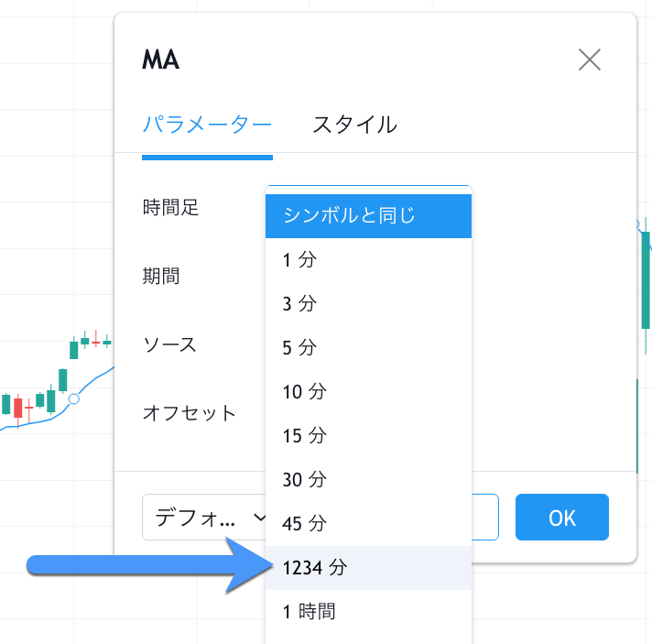Open the スタイル tab
Image resolution: width=652 pixels, height=644 pixels.
(x=354, y=125)
